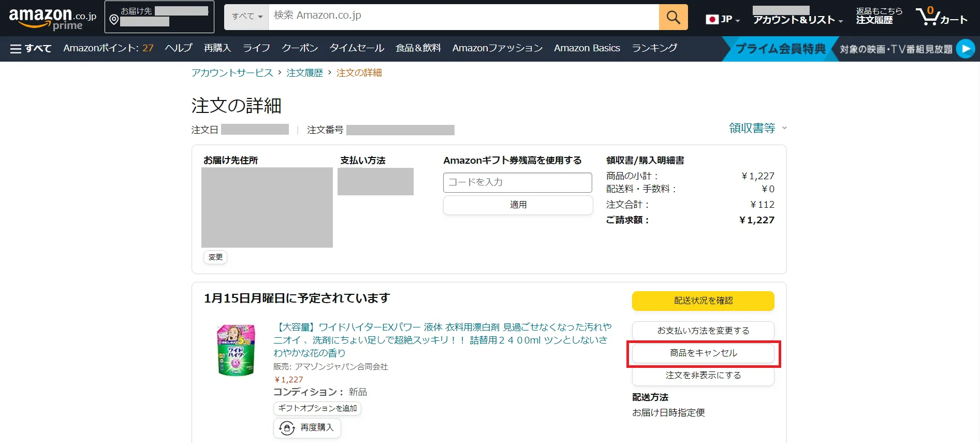
Task: Click the 変更 address change button
Action: coord(215,258)
